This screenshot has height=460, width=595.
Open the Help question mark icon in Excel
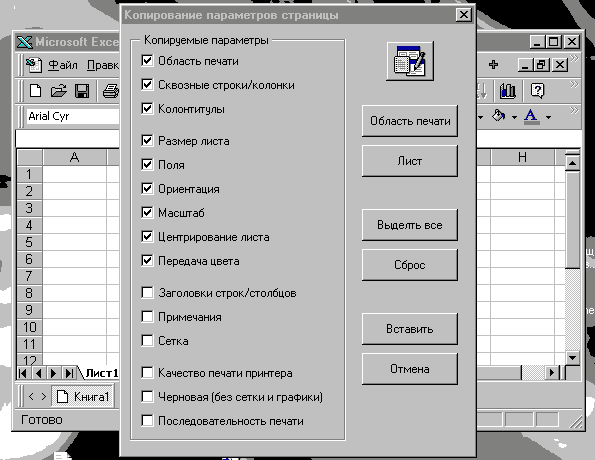click(x=537, y=91)
